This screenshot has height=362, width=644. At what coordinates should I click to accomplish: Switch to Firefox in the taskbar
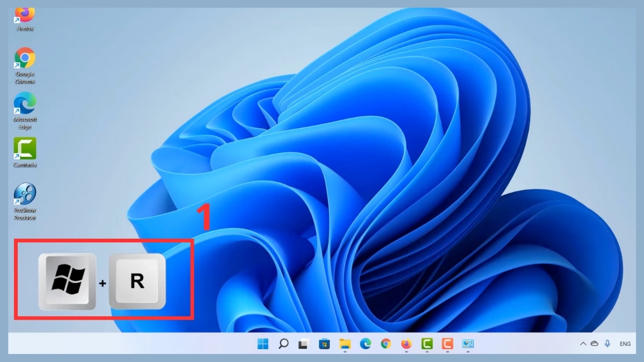406,344
